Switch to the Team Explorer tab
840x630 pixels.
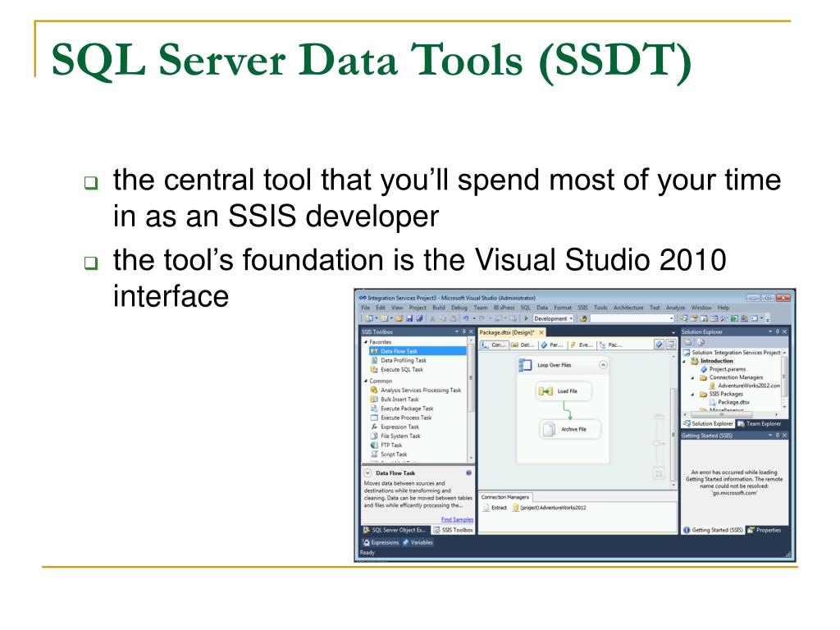pos(759,423)
